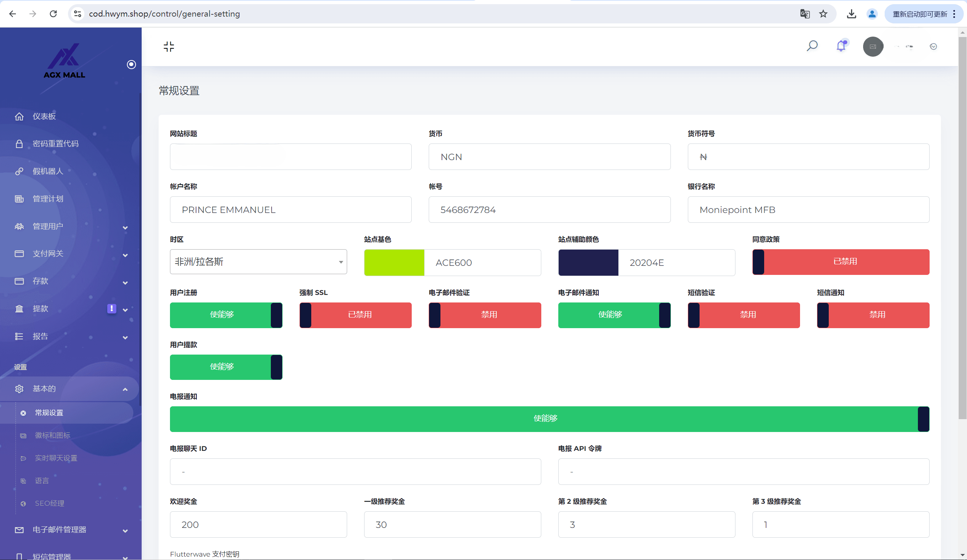The height and width of the screenshot is (560, 967).
Task: Click the search magnifier icon in header
Action: click(x=812, y=46)
